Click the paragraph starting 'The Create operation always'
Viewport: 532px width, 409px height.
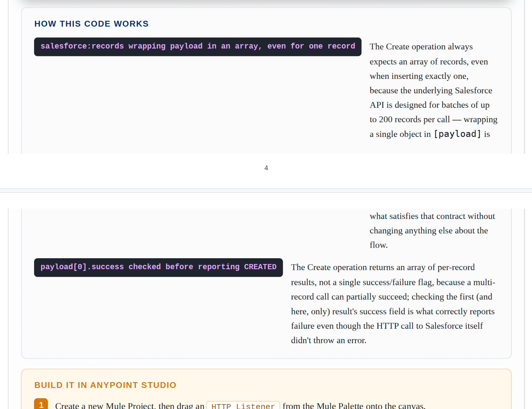pyautogui.click(x=434, y=90)
